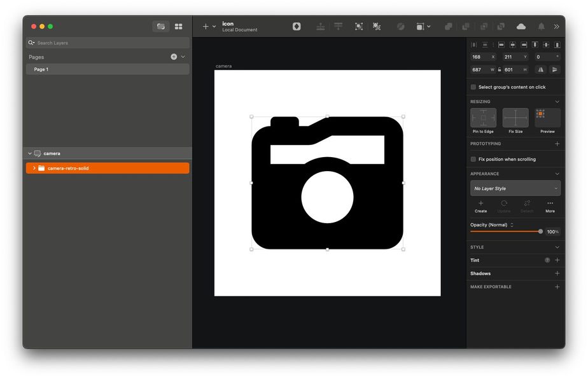The width and height of the screenshot is (588, 379).
Task: Click the Pin to Edge resizing control
Action: point(483,118)
